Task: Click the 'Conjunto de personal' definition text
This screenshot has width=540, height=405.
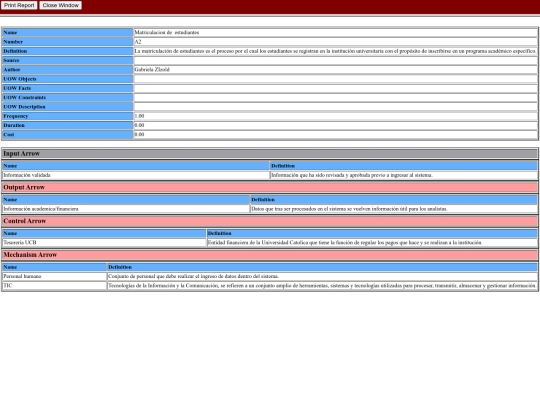Action: [194, 276]
